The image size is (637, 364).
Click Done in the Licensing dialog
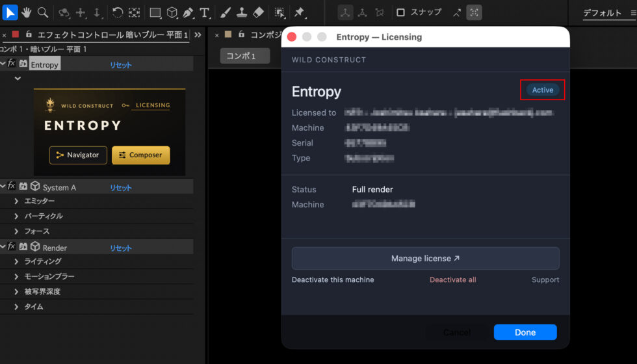pyautogui.click(x=525, y=332)
